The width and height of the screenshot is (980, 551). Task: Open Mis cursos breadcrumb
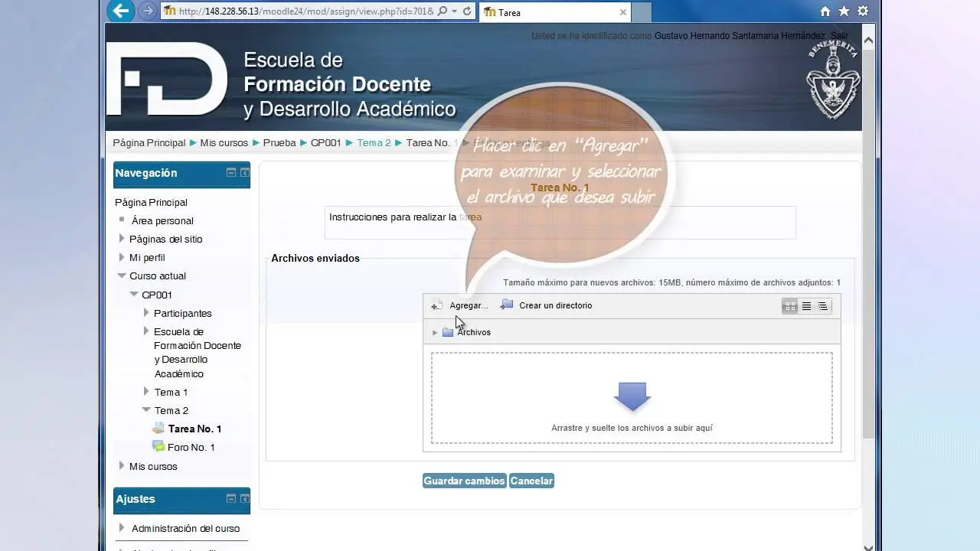coord(224,143)
